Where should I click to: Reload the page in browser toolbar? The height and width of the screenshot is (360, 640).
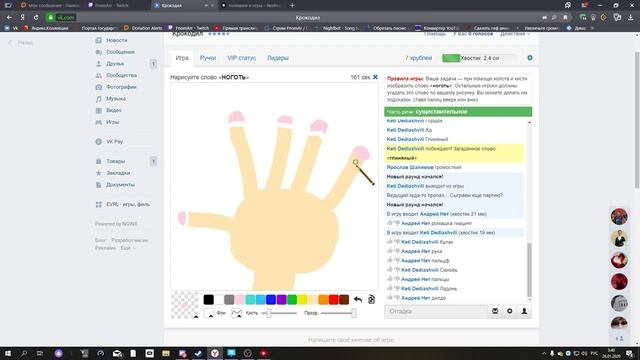click(36, 18)
